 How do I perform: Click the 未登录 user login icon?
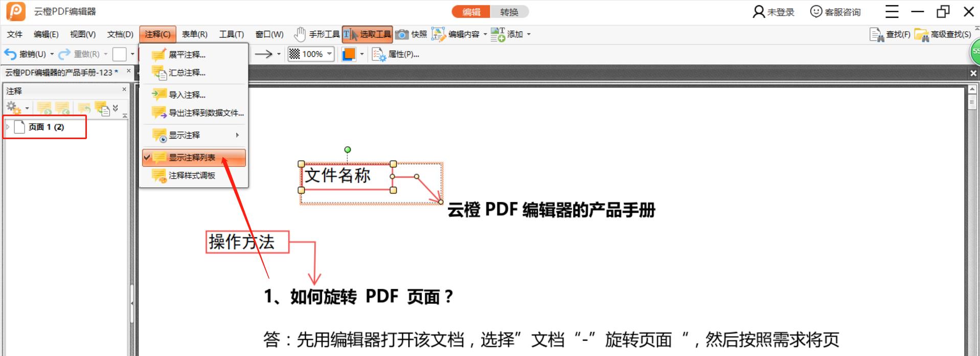[x=759, y=12]
